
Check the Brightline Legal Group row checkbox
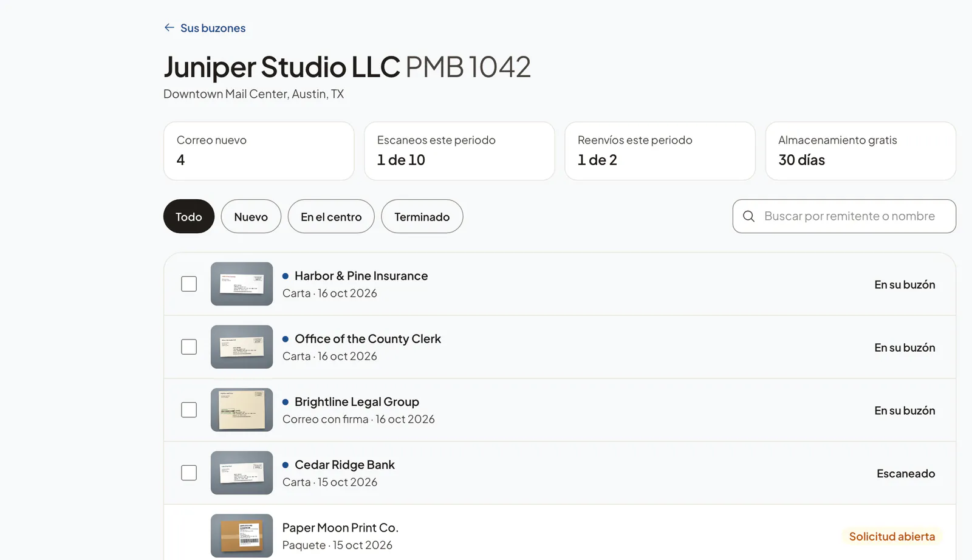[x=189, y=410]
